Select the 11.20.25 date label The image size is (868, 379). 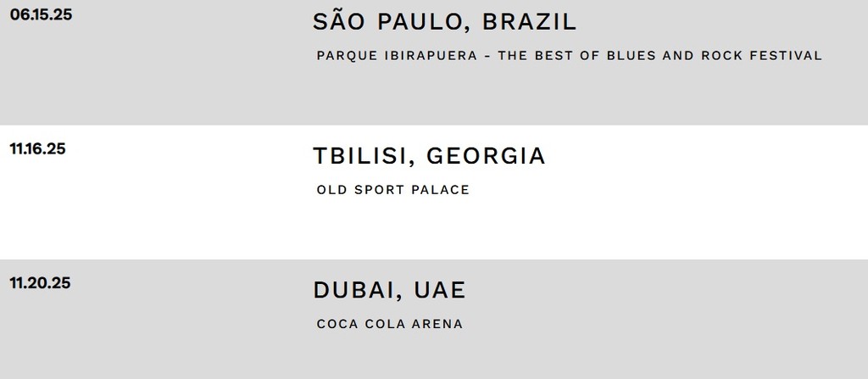40,282
